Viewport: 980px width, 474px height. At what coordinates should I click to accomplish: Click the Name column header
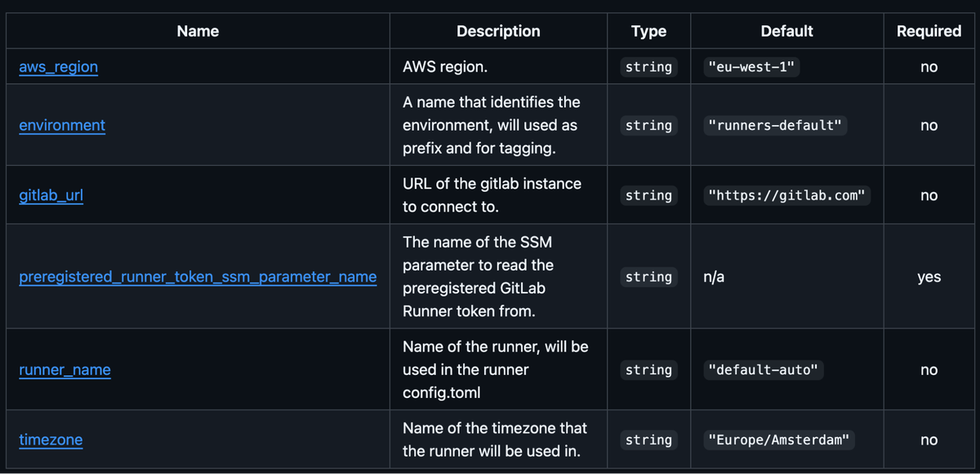pos(198,31)
